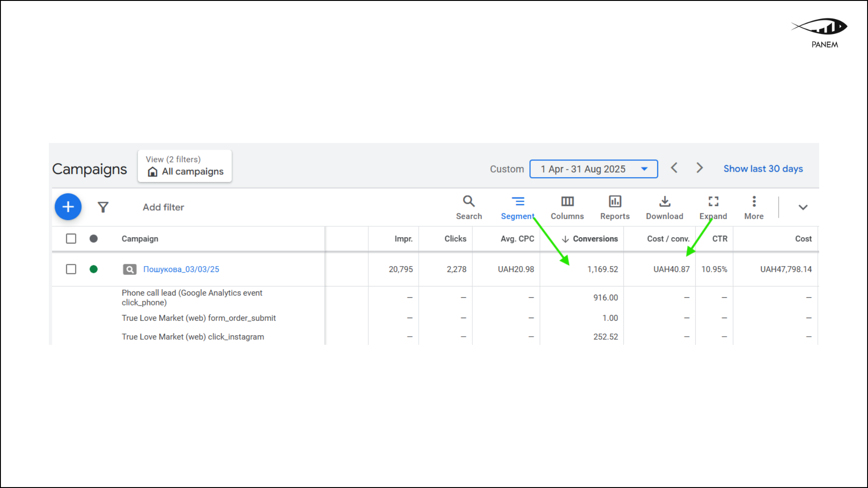Open the Columns editor
The image size is (868, 488).
[x=567, y=207]
